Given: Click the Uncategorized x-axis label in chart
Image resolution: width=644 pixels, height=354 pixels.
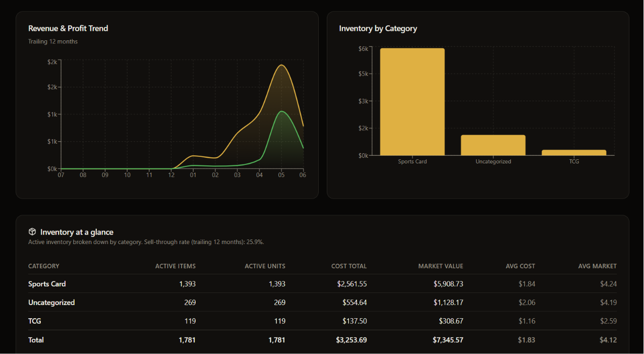Looking at the screenshot, I should click(493, 161).
